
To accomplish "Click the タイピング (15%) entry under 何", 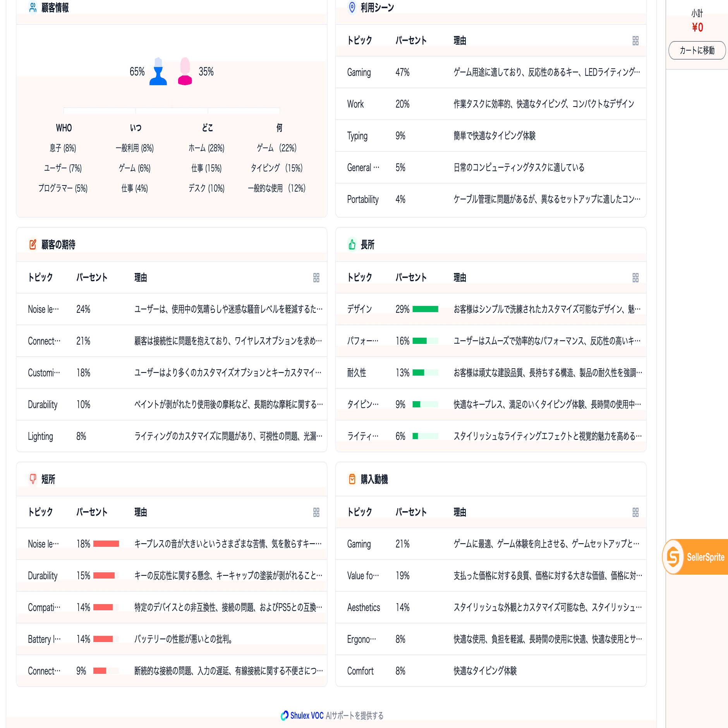I will [276, 168].
